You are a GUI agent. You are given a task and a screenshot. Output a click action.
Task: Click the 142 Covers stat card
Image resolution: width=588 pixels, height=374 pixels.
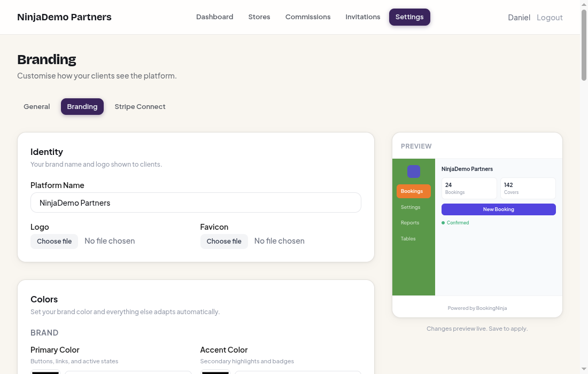click(528, 188)
